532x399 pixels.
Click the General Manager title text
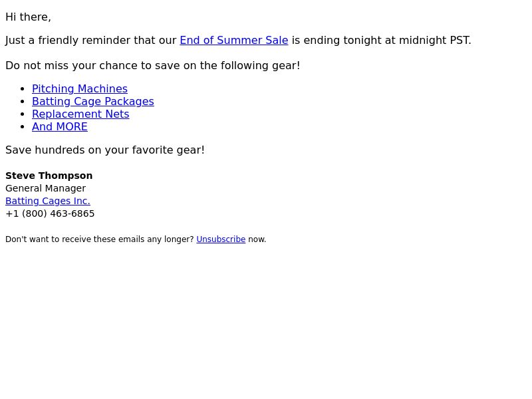pyautogui.click(x=45, y=188)
